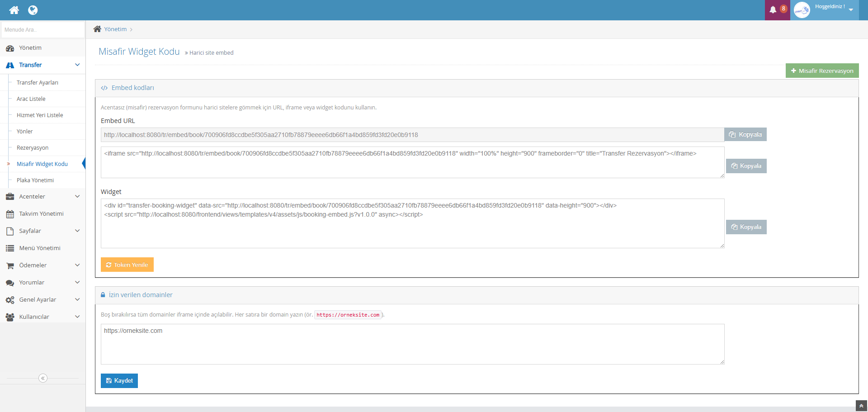Click the Embed kodları code icon
868x412 pixels.
[104, 88]
